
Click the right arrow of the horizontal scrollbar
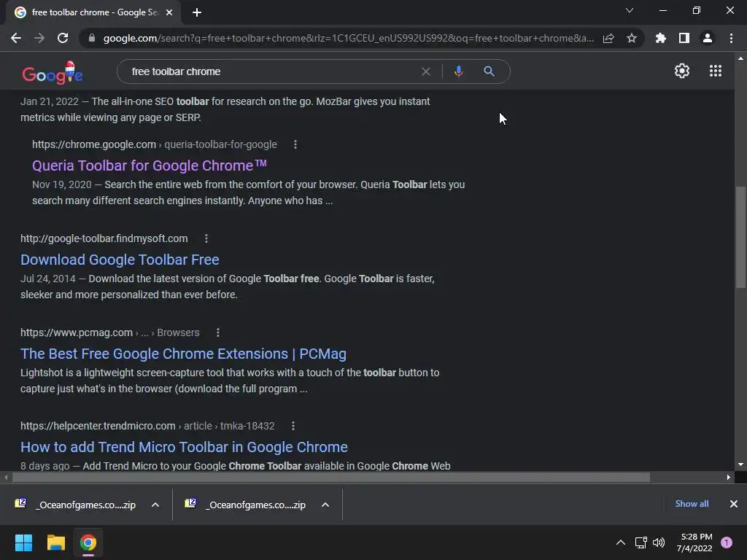click(x=729, y=477)
